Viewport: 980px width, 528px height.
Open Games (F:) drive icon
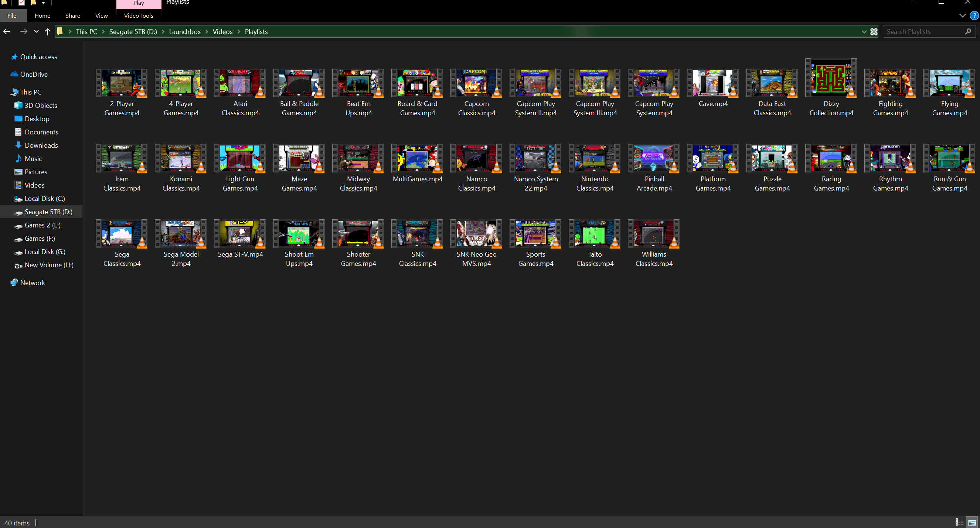[18, 239]
